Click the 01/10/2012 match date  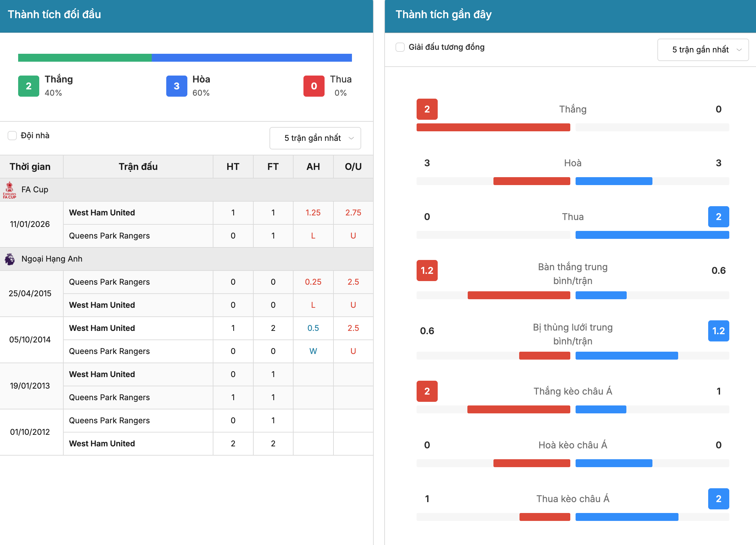[x=30, y=432]
